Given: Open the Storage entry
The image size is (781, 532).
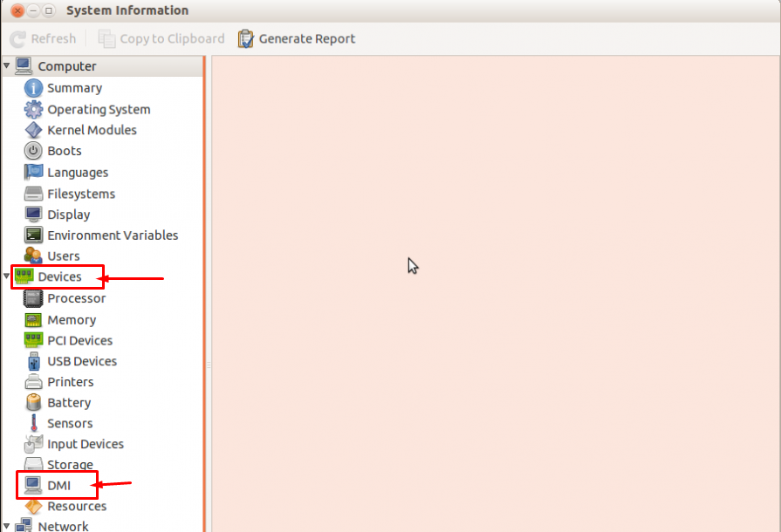Looking at the screenshot, I should [x=70, y=464].
